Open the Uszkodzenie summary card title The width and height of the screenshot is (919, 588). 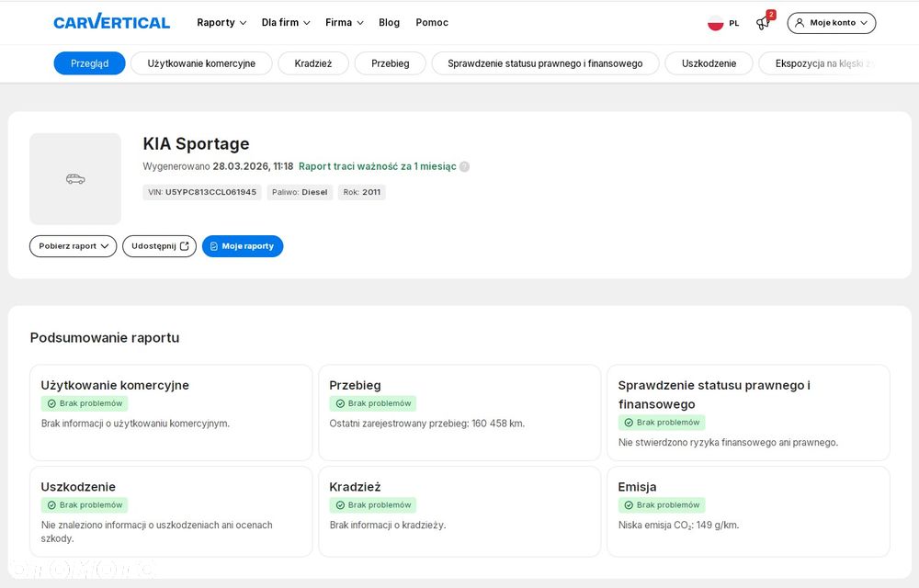click(x=78, y=487)
